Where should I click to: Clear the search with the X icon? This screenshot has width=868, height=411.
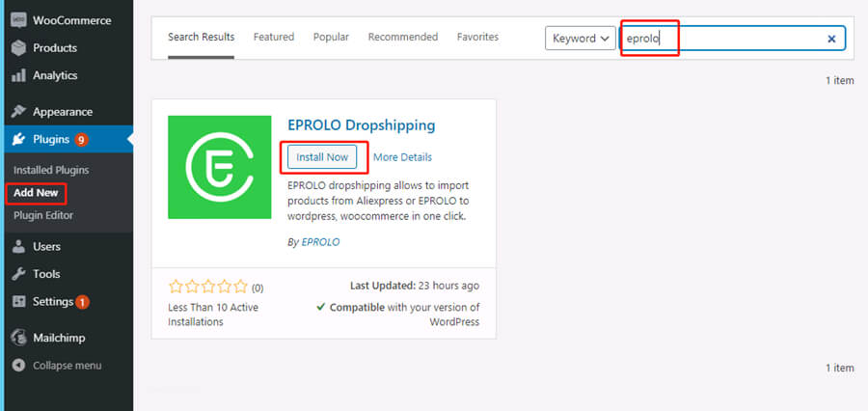(x=831, y=39)
